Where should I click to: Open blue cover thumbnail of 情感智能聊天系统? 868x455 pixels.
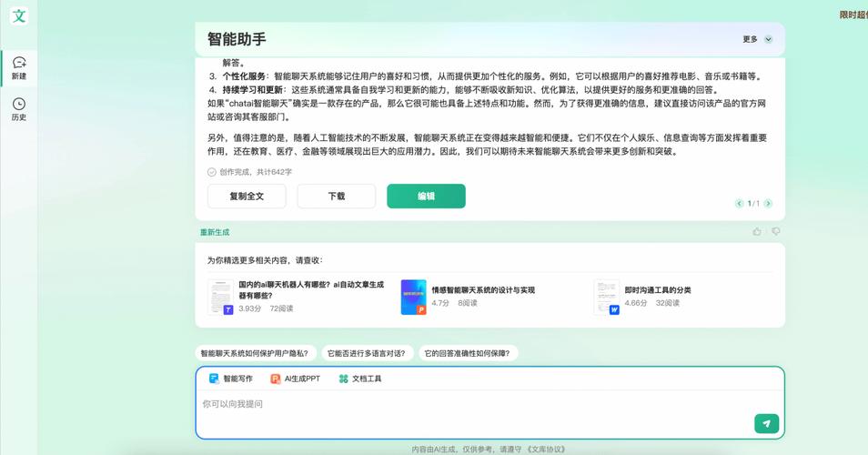pyautogui.click(x=413, y=297)
